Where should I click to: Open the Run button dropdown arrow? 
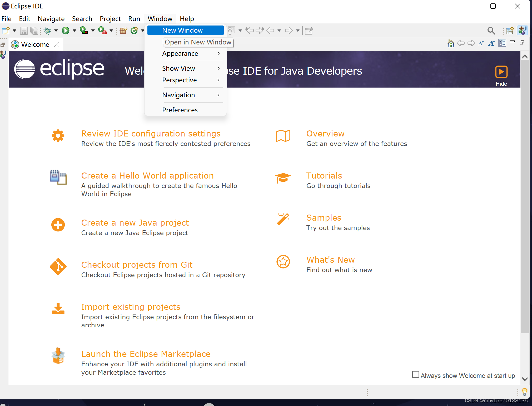[x=74, y=31]
